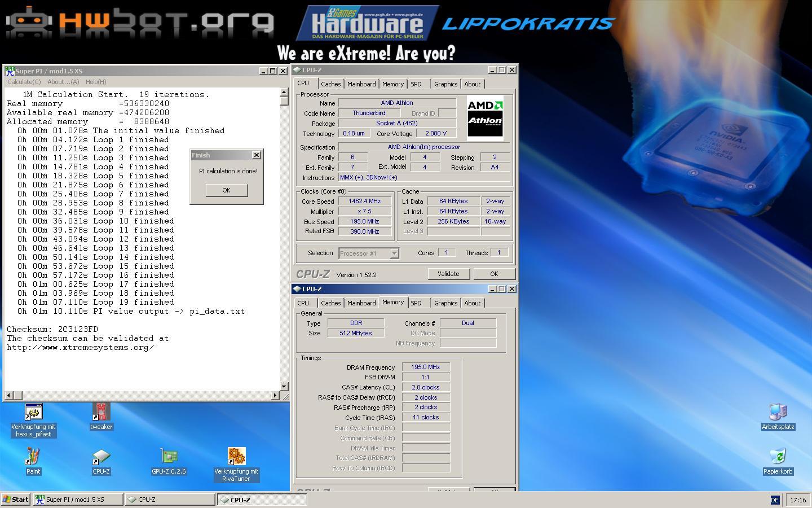The height and width of the screenshot is (508, 812).
Task: Click the AMD Athlon logo in CPU-Z
Action: tap(485, 117)
